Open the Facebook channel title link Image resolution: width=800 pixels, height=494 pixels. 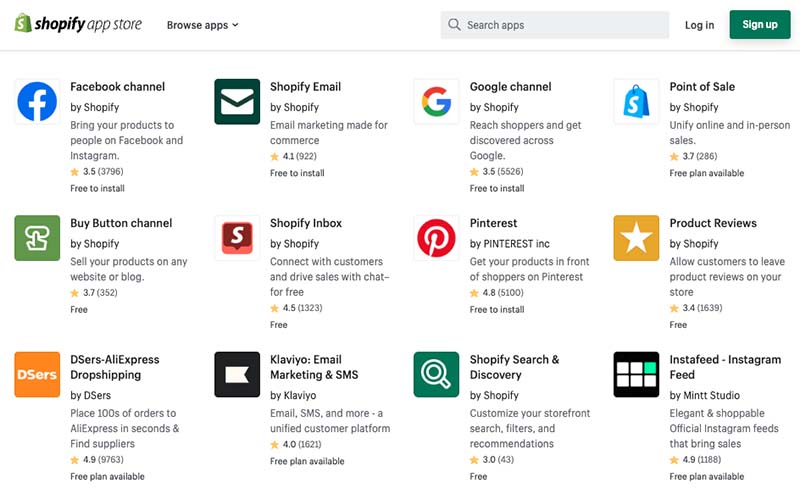117,87
